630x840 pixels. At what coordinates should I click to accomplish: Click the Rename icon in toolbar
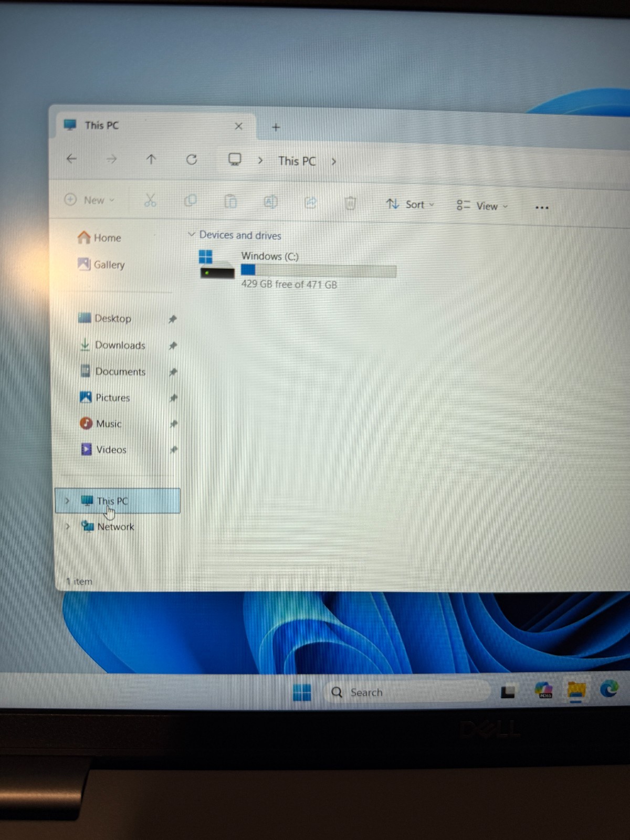[270, 202]
